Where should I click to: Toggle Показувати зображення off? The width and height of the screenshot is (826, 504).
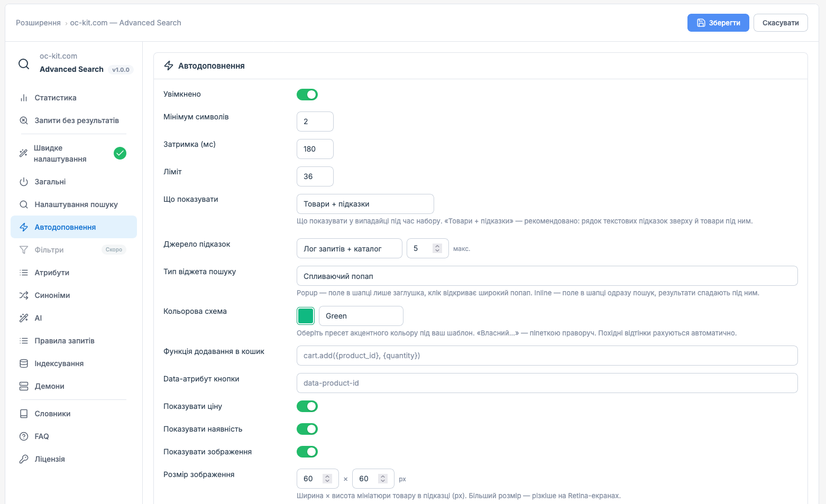pyautogui.click(x=307, y=452)
